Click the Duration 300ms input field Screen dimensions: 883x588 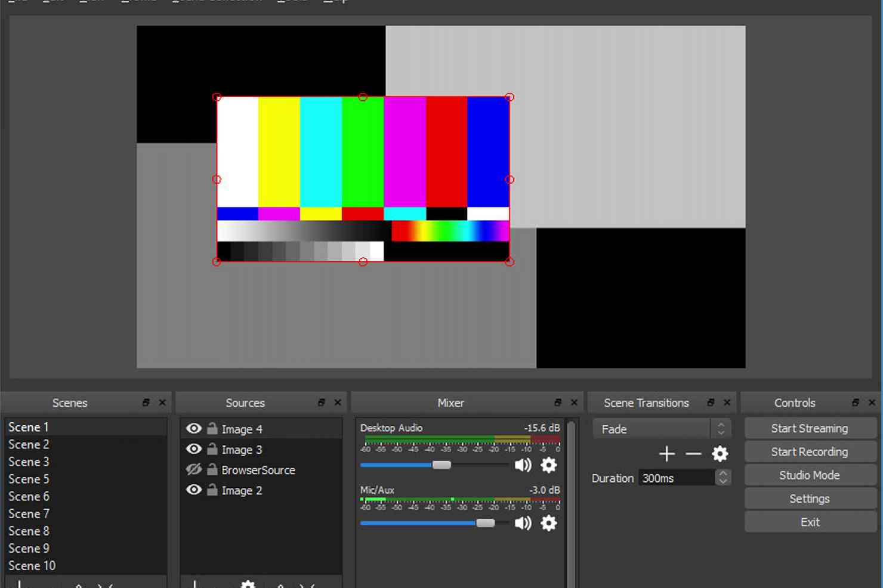coord(677,478)
